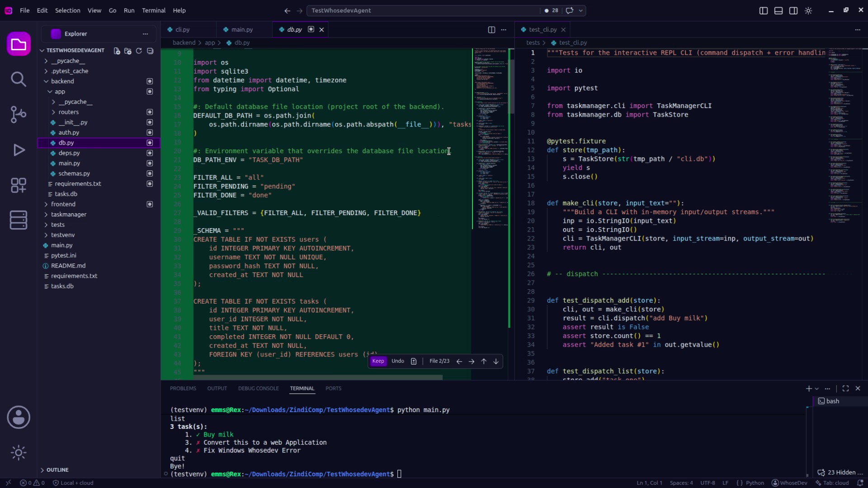Open more actions for test_cli.py editor group
This screenshot has height=488, width=868.
[x=858, y=30]
